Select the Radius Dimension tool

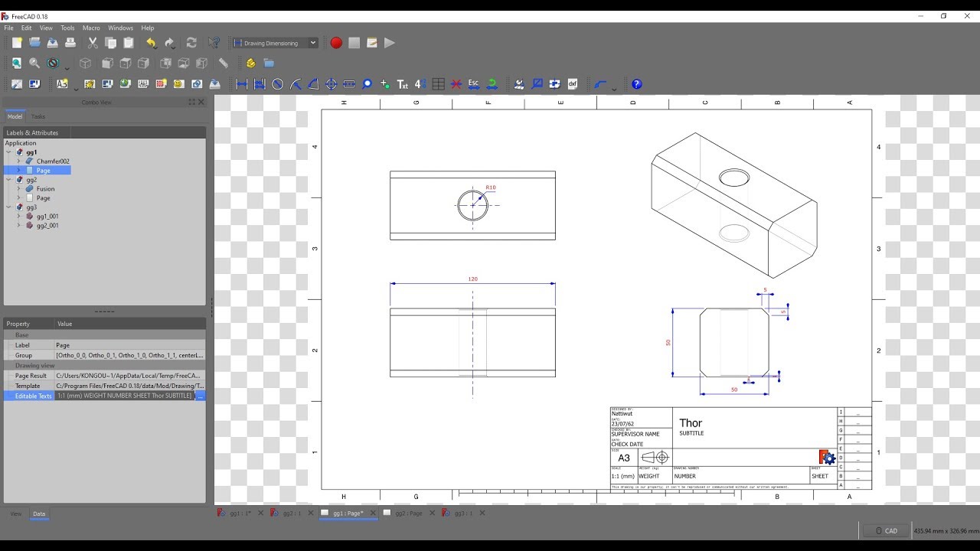tap(296, 84)
